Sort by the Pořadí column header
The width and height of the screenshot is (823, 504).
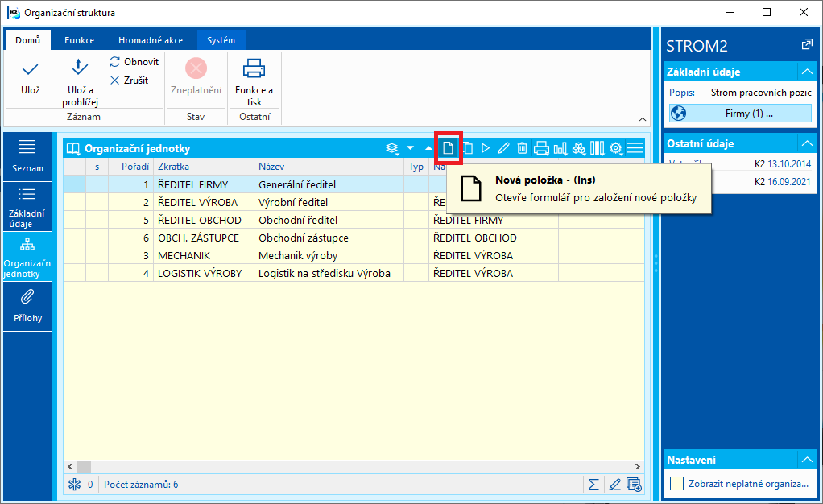[x=130, y=167]
